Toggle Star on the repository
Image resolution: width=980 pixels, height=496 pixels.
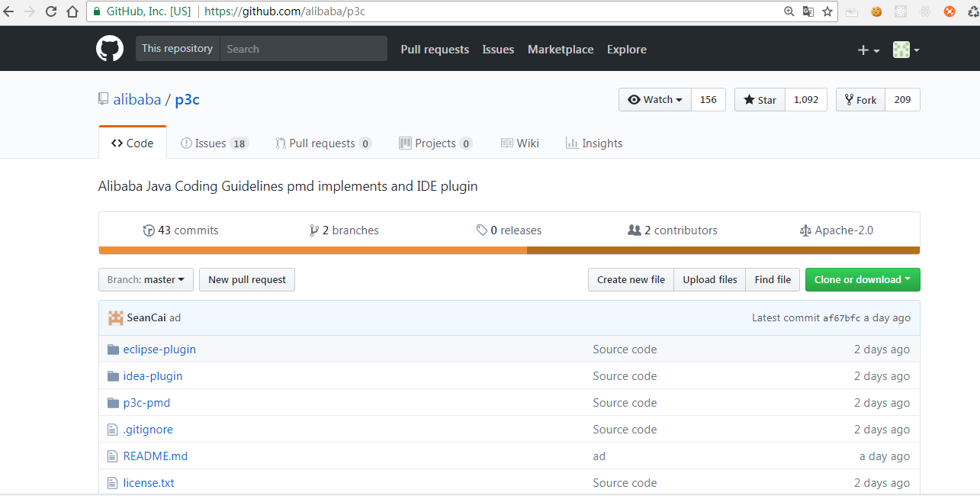(760, 100)
